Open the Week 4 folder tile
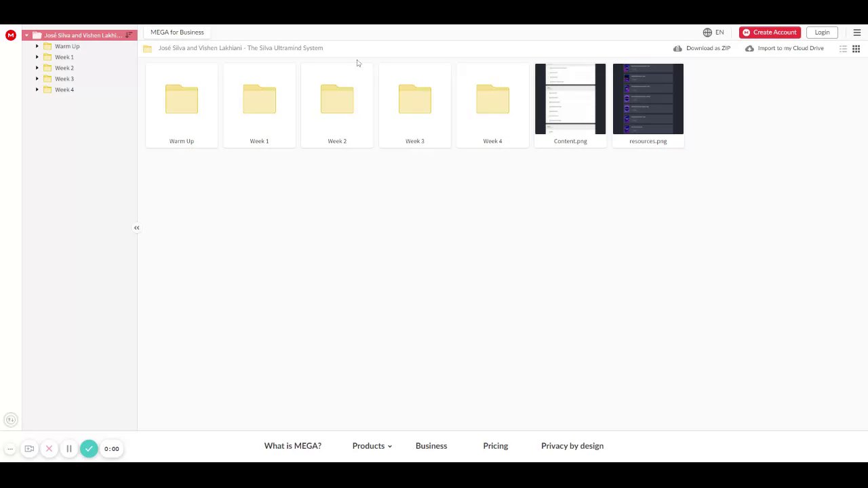The width and height of the screenshot is (868, 488). [x=492, y=105]
